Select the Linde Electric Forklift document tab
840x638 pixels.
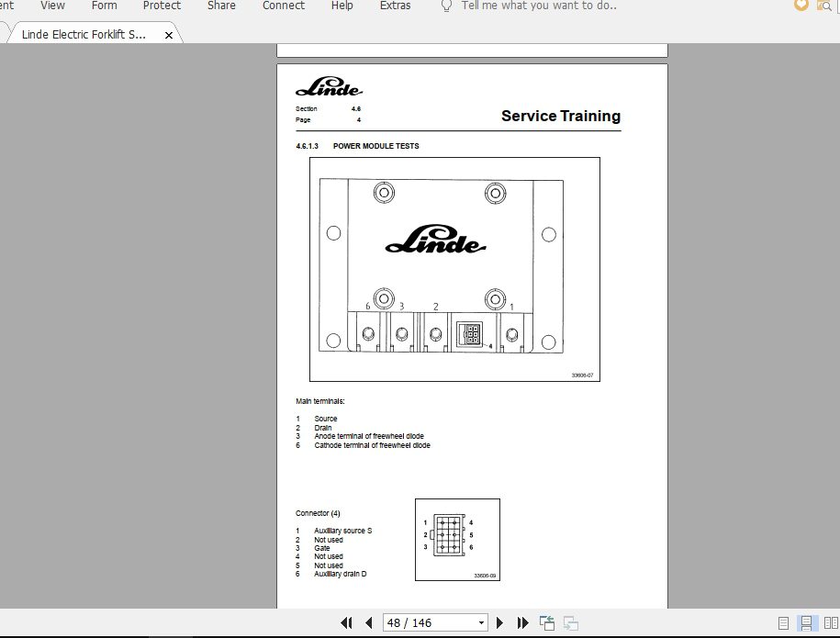pyautogui.click(x=84, y=34)
